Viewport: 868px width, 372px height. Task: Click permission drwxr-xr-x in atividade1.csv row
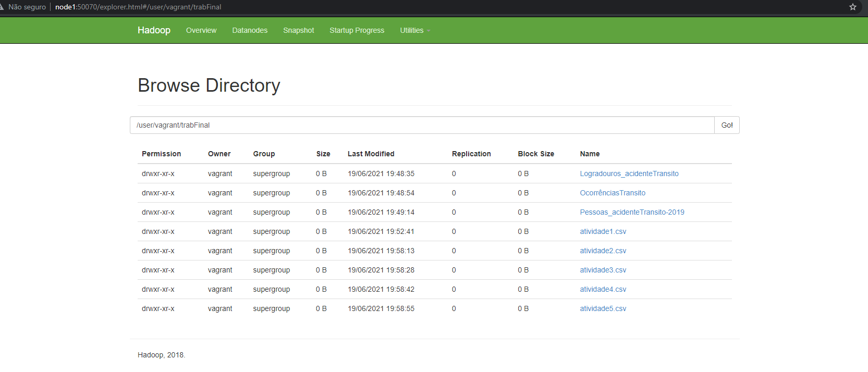pos(158,231)
